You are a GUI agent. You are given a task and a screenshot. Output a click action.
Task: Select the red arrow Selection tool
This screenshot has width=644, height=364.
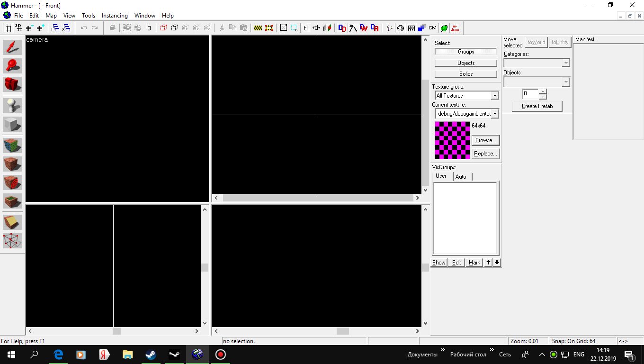(12, 47)
